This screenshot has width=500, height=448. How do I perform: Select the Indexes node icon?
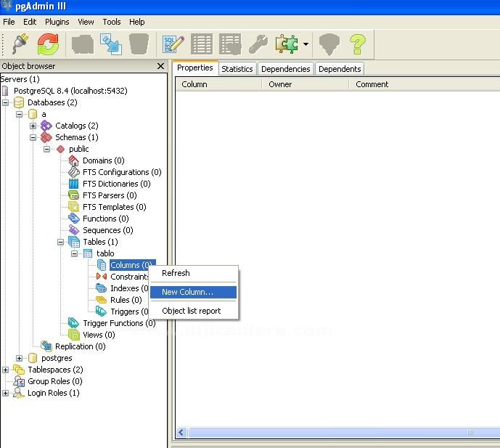[x=102, y=288]
